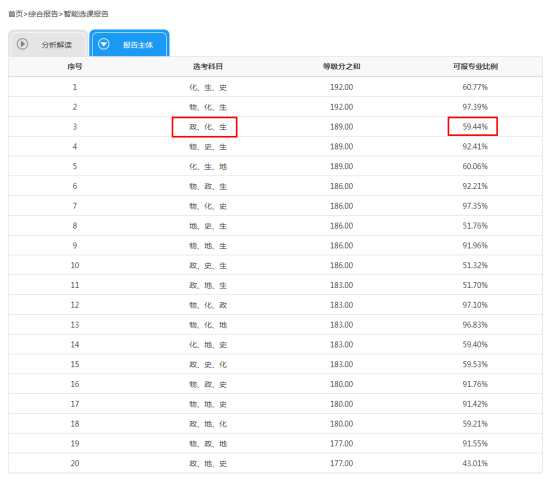Click the 43.01% ratio in row 20

(475, 463)
